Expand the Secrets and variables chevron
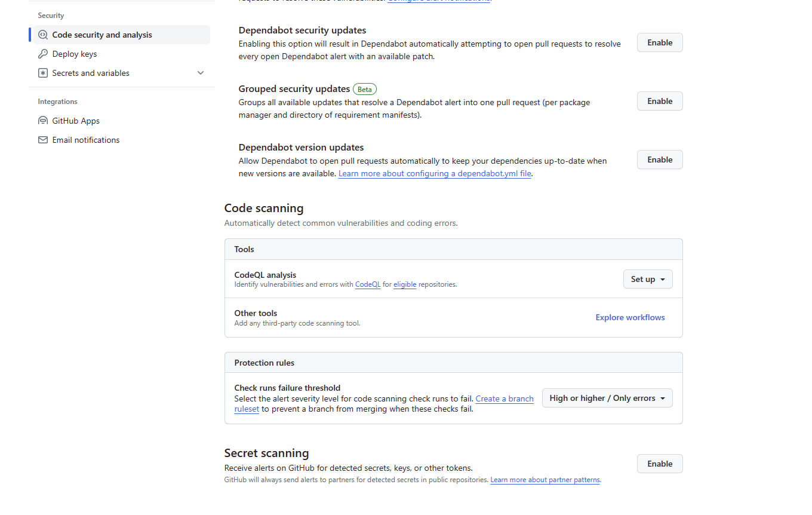Viewport: 812px width, 515px height. pyautogui.click(x=201, y=73)
